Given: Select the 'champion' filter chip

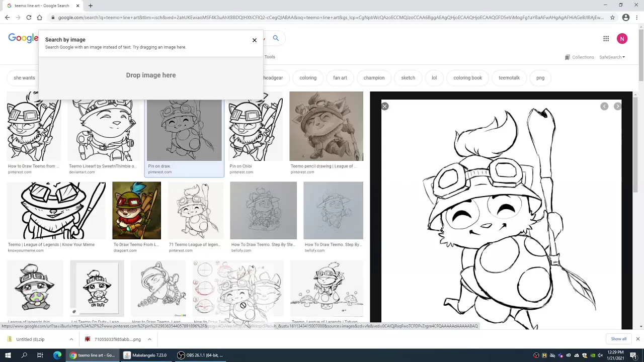Looking at the screenshot, I should 374,78.
